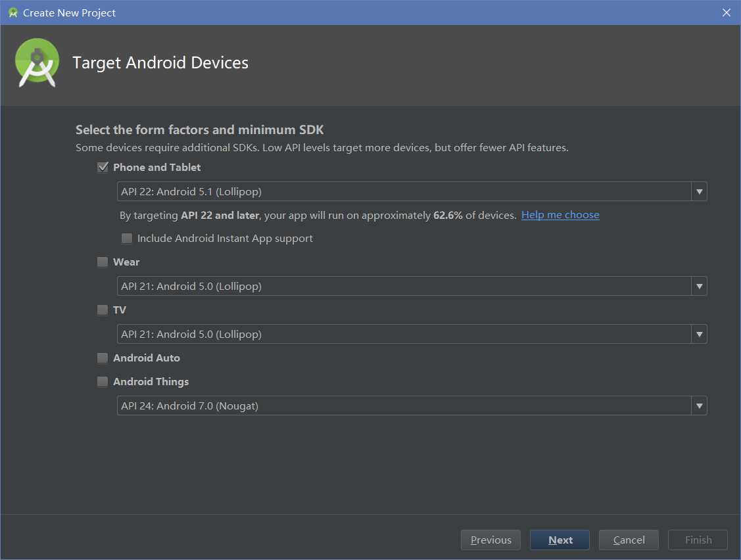This screenshot has height=560, width=741.
Task: Click the small Android Studio title bar icon
Action: [12, 12]
